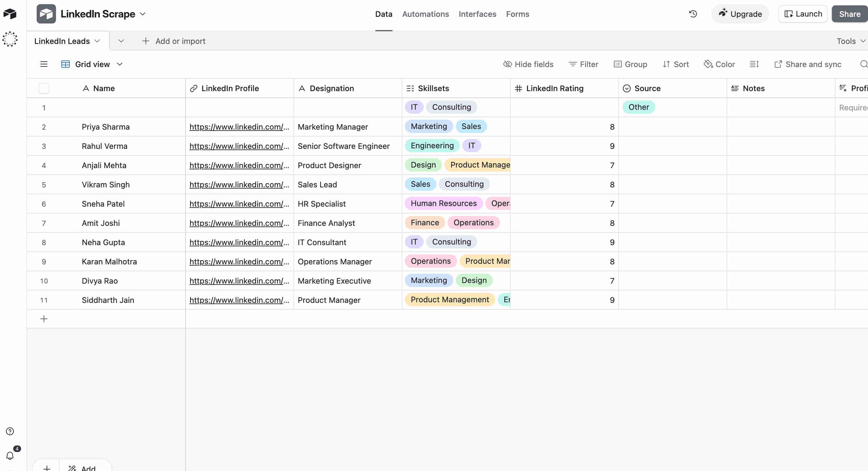Select Divya Rao's rating cell
Image resolution: width=868 pixels, height=471 pixels.
click(x=565, y=281)
